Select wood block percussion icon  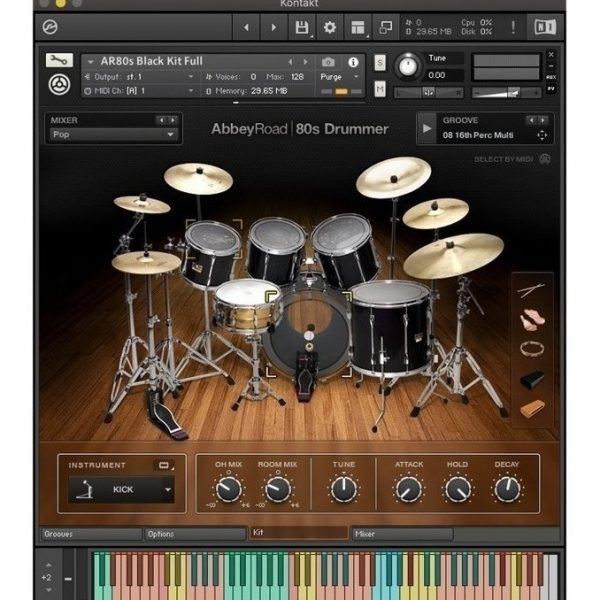(532, 409)
